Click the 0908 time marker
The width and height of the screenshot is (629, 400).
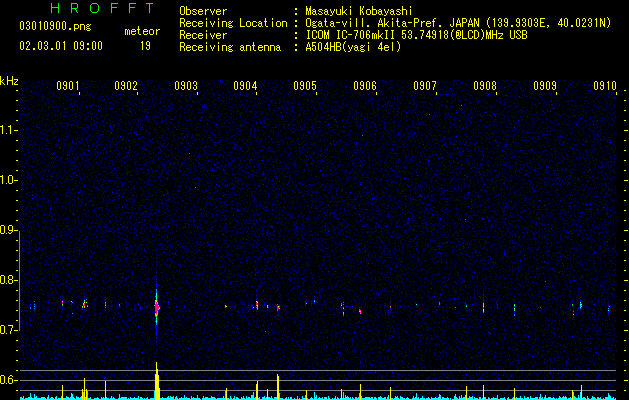[485, 86]
